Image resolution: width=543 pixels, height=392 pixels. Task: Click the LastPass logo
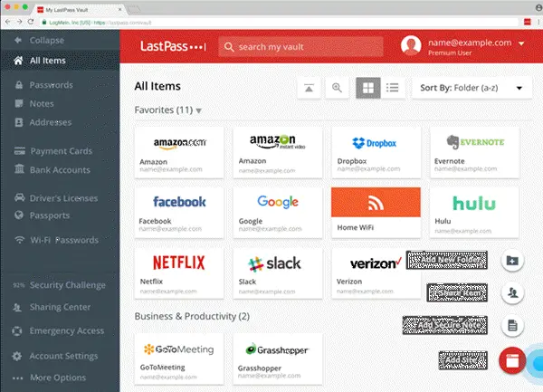coord(173,46)
